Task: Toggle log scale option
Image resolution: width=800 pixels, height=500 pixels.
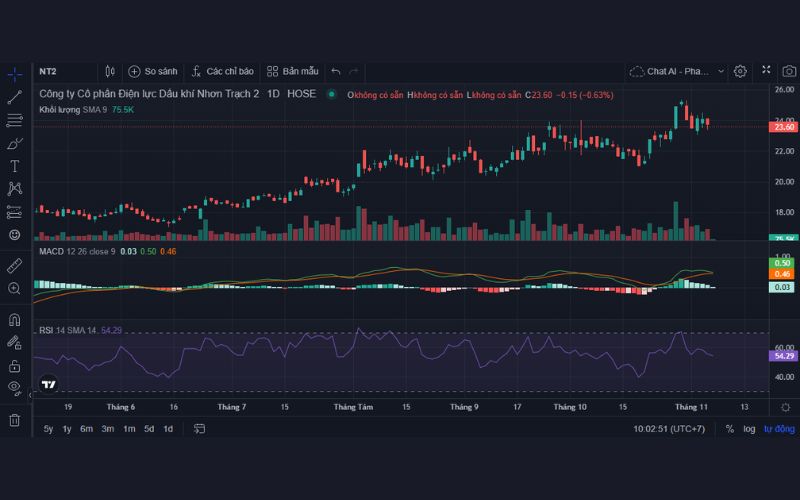Action: 749,429
